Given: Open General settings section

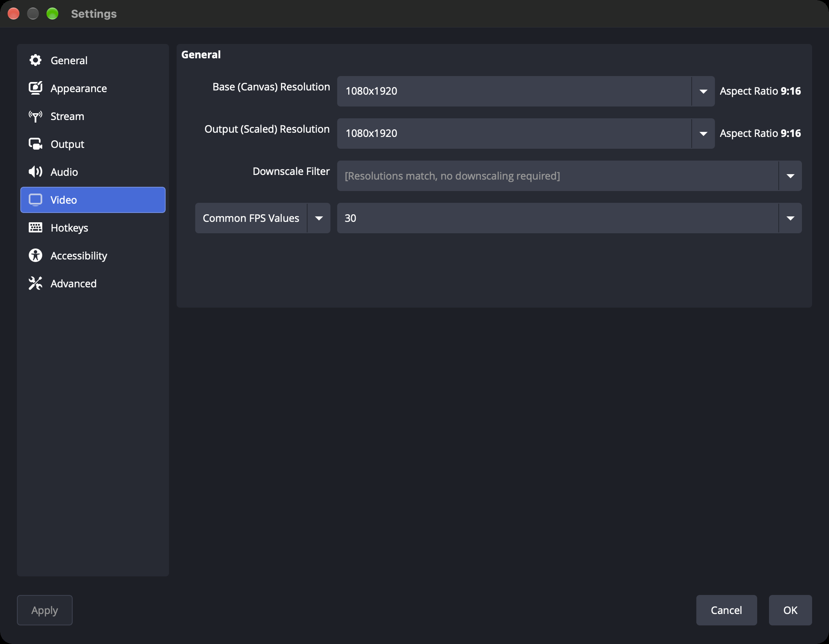Looking at the screenshot, I should coord(93,60).
